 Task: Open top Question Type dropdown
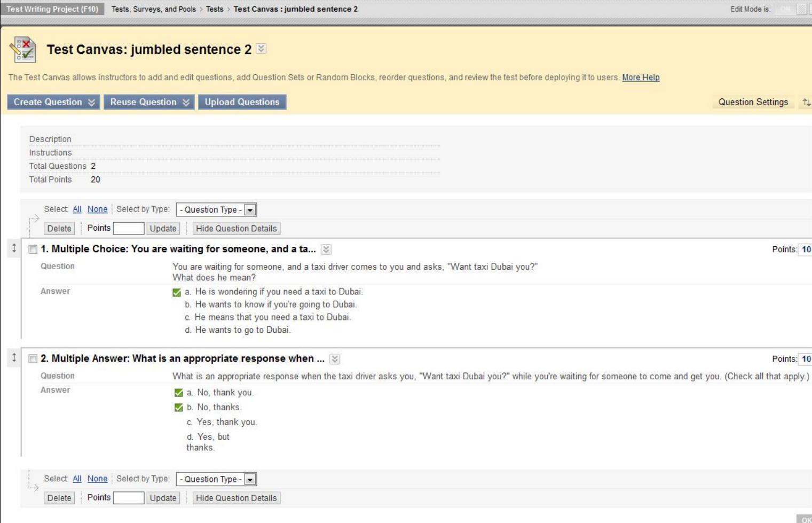click(x=216, y=210)
